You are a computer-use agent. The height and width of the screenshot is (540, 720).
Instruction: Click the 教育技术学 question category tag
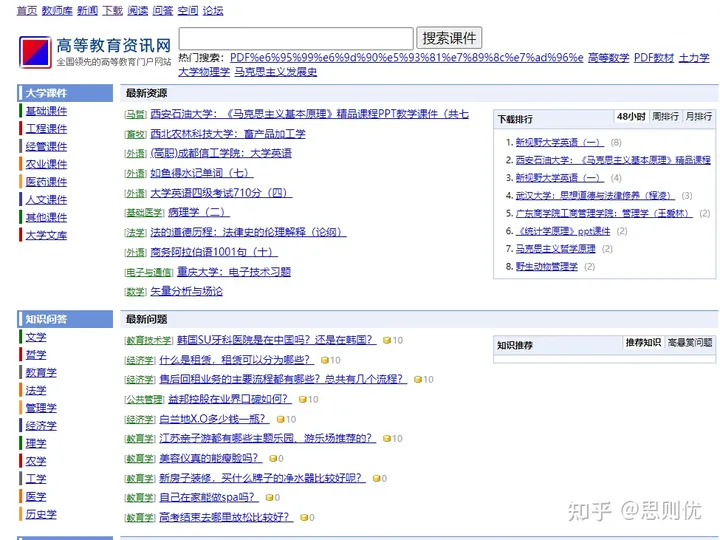point(149,341)
